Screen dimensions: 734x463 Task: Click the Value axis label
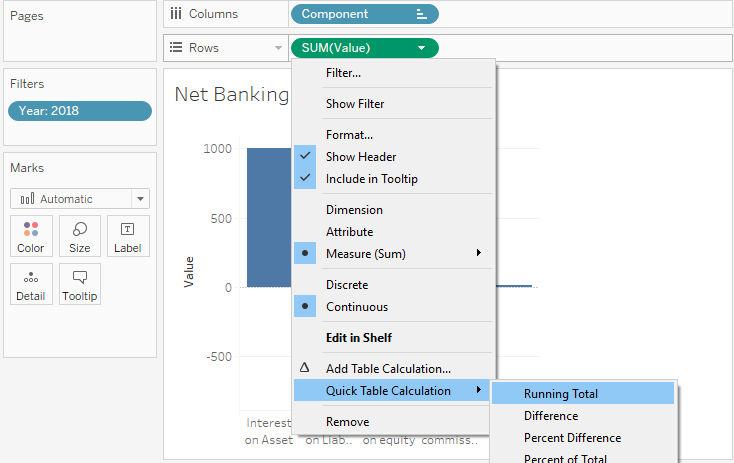pyautogui.click(x=189, y=272)
